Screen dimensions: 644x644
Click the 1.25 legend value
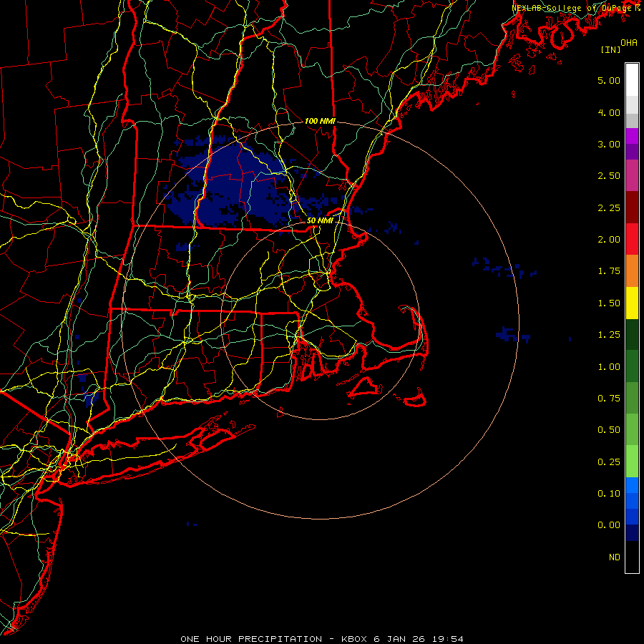[x=609, y=335]
